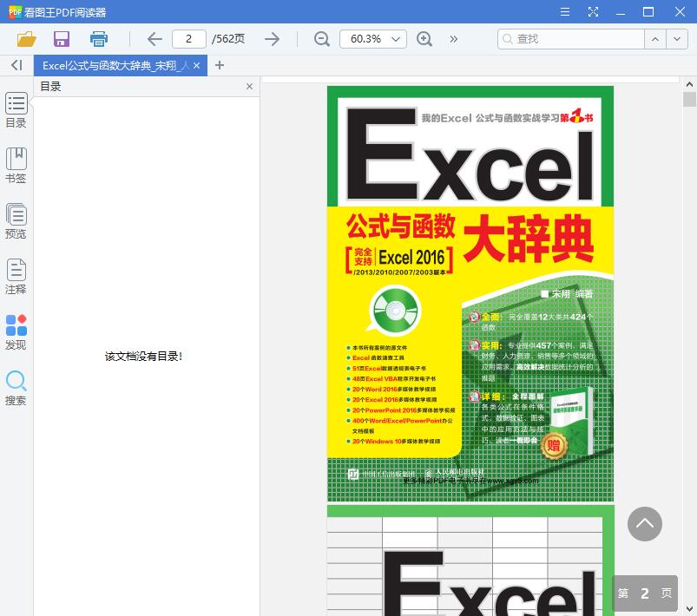
Task: Click the 目录 panel header title
Action: [50, 86]
